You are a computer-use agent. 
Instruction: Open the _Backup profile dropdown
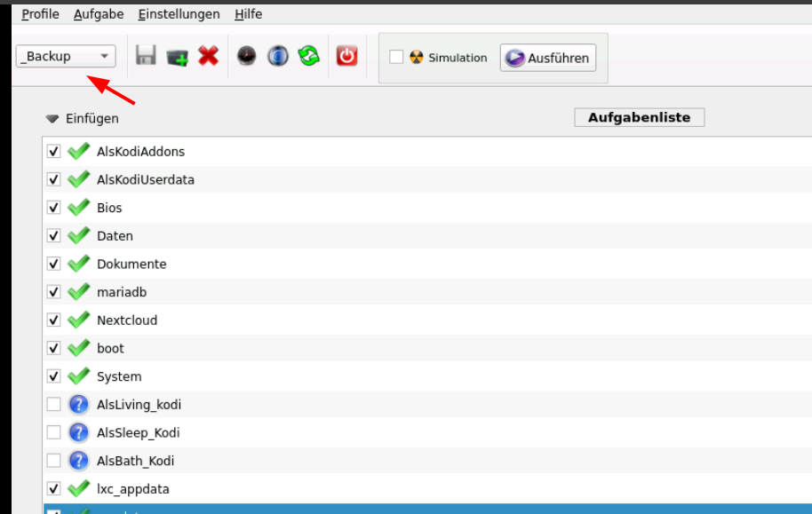[66, 56]
